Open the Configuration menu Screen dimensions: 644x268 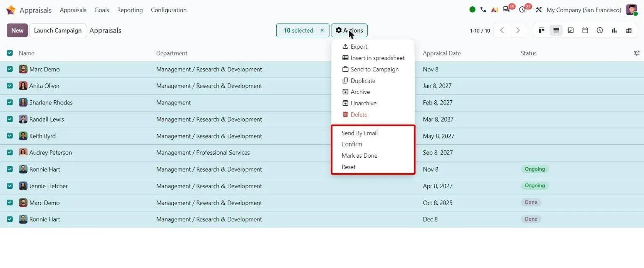tap(169, 10)
